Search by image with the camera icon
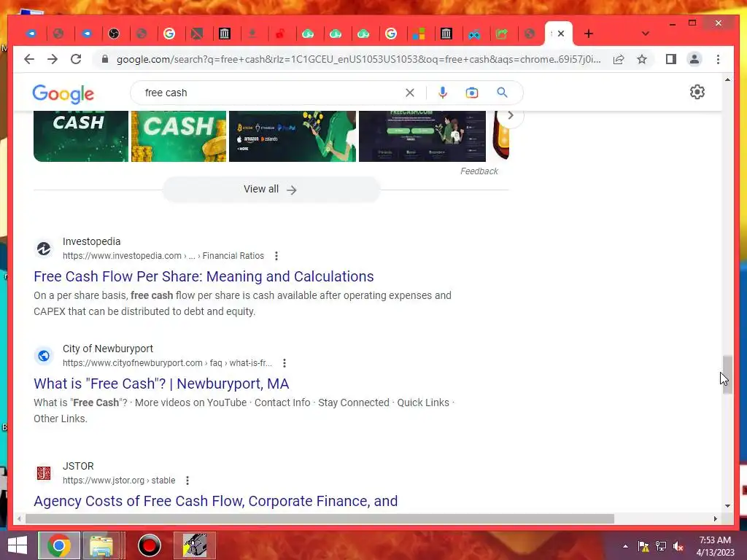The image size is (747, 560). [472, 93]
